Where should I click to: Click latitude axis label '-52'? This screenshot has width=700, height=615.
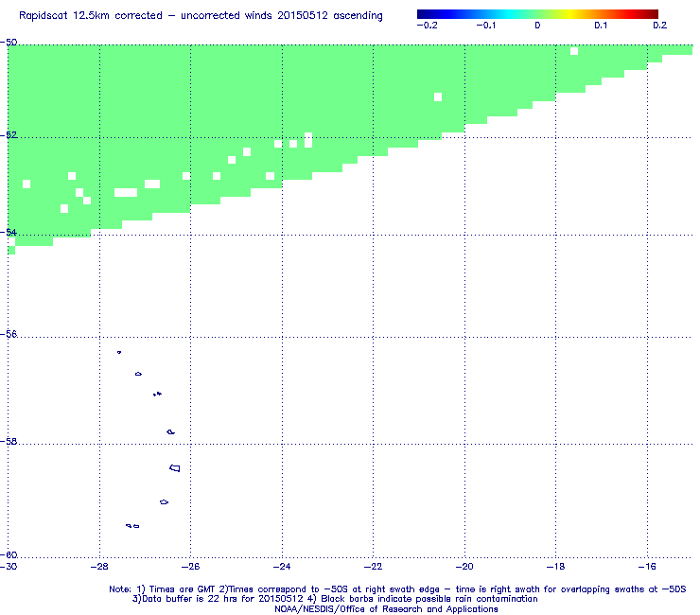(x=9, y=135)
